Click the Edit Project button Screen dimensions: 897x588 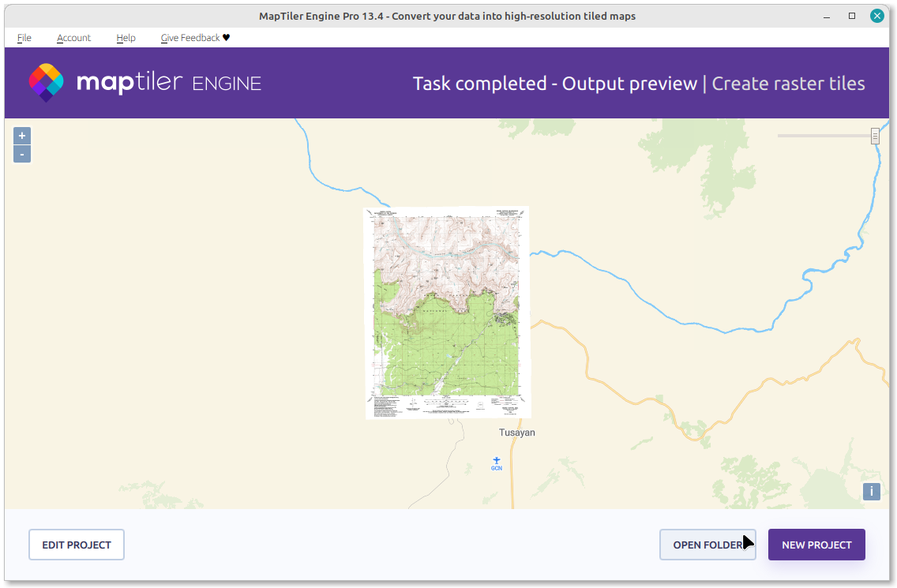[x=77, y=545]
